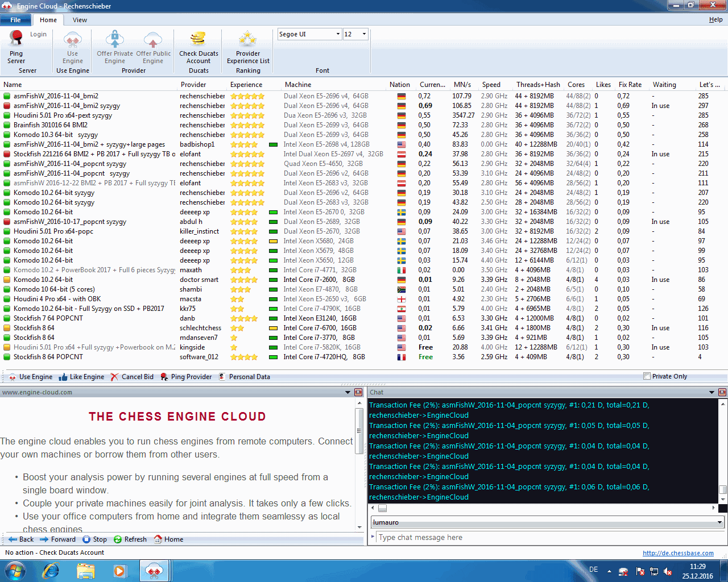Click the Use Engine ribbon icon
The height and width of the screenshot is (582, 728).
coord(73,47)
